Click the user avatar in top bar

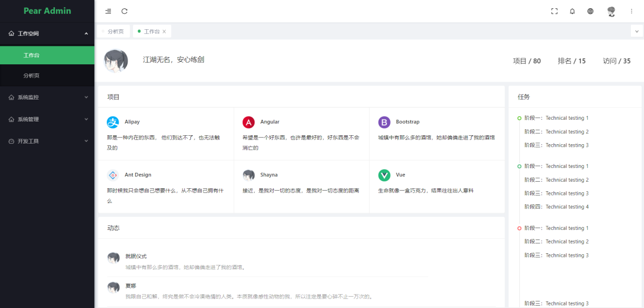click(611, 11)
